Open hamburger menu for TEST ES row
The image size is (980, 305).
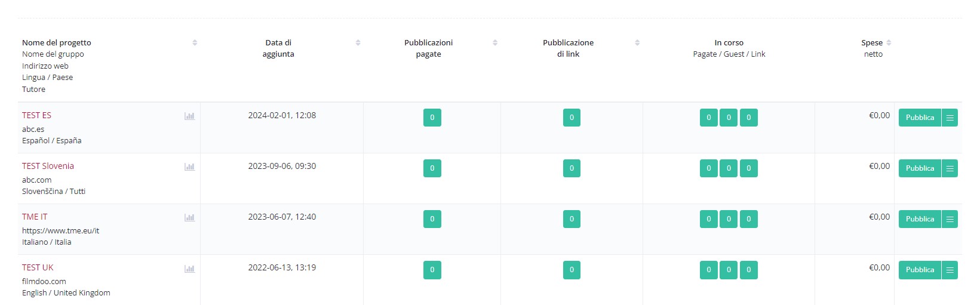click(x=950, y=118)
